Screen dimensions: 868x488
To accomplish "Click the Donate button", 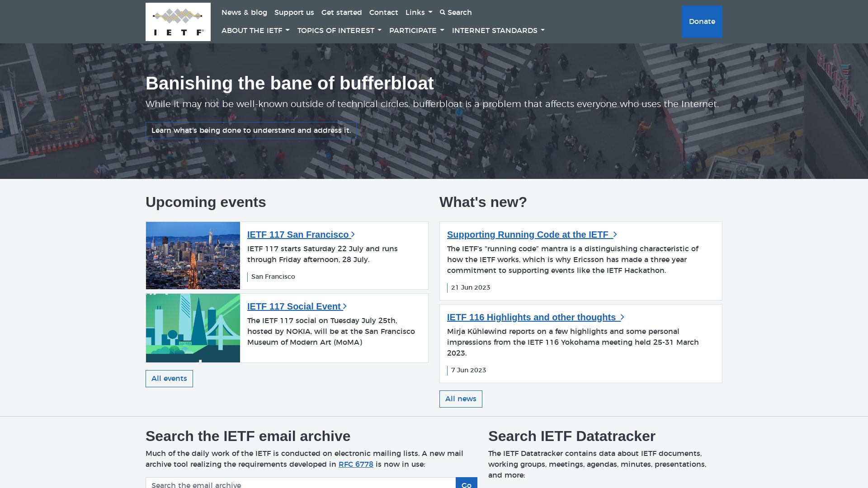I will click(x=702, y=22).
